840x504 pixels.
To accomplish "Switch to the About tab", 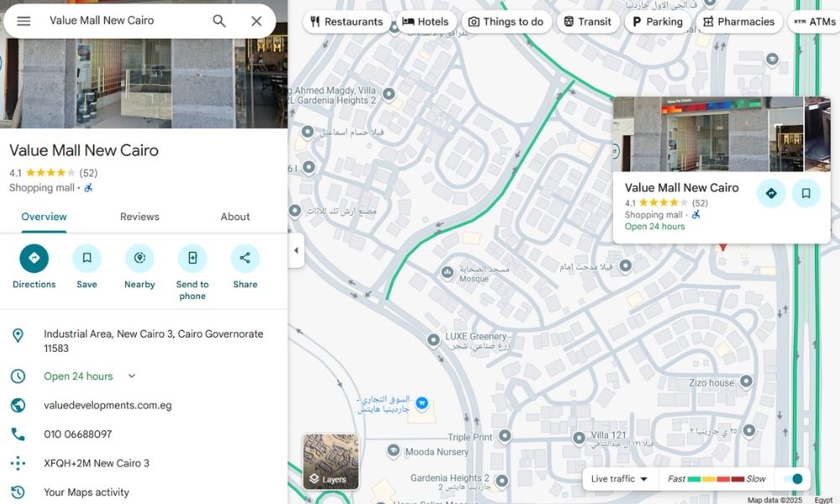I will [x=235, y=217].
